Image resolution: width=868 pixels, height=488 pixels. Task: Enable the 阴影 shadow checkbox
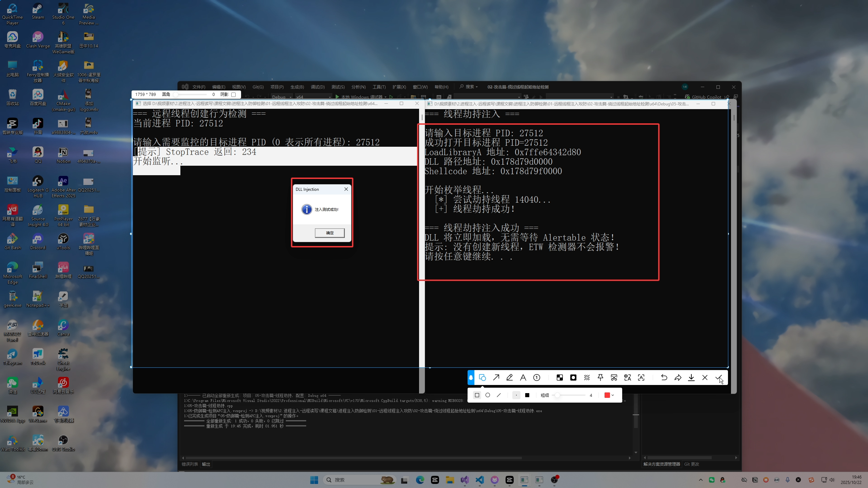pyautogui.click(x=233, y=95)
